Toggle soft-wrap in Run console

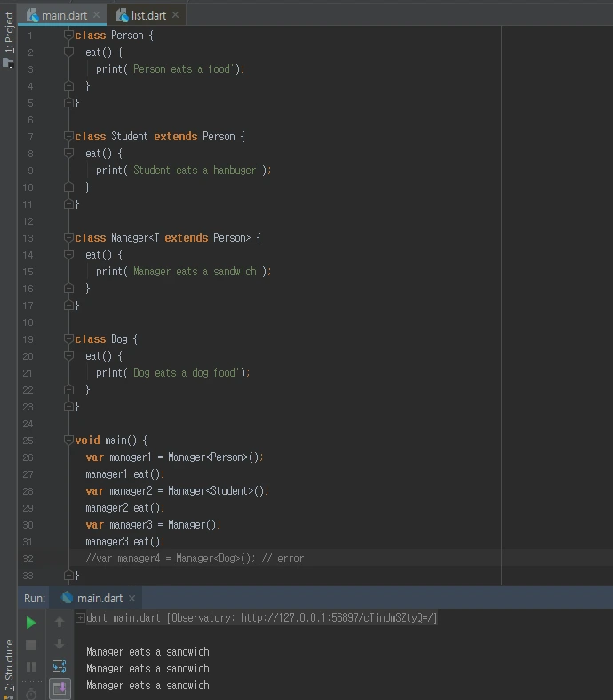click(60, 666)
